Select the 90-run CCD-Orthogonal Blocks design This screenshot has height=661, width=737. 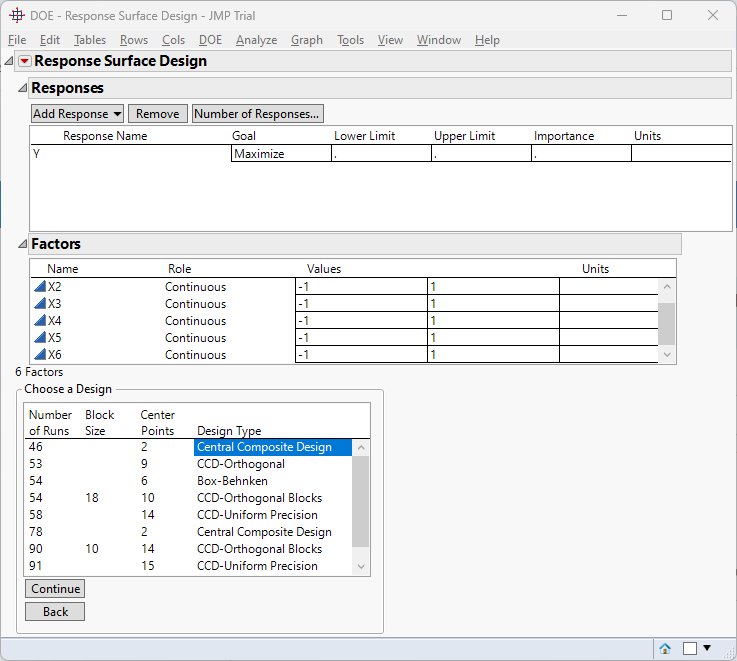(188, 549)
